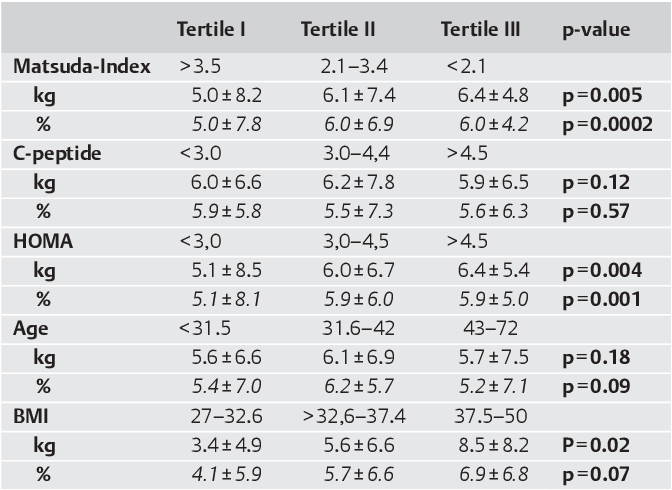Click the 3.0–4,4 C-peptide range cell
The width and height of the screenshot is (672, 490).
pos(356,153)
